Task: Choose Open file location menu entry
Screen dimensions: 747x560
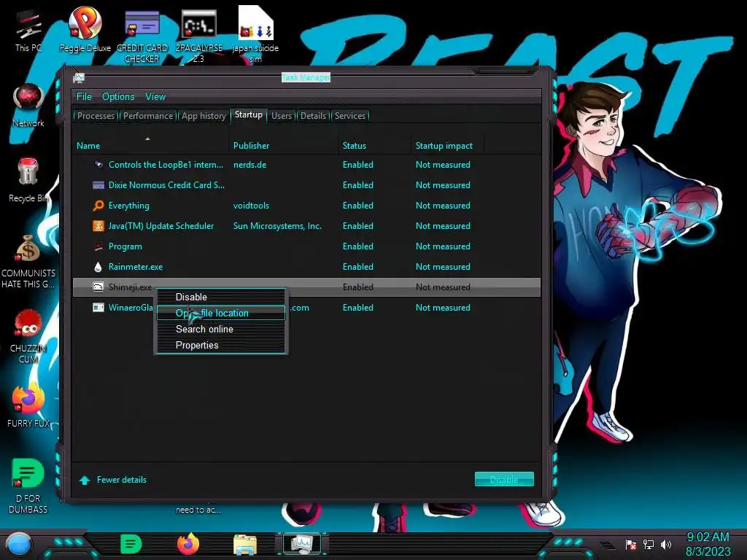Action: point(221,313)
